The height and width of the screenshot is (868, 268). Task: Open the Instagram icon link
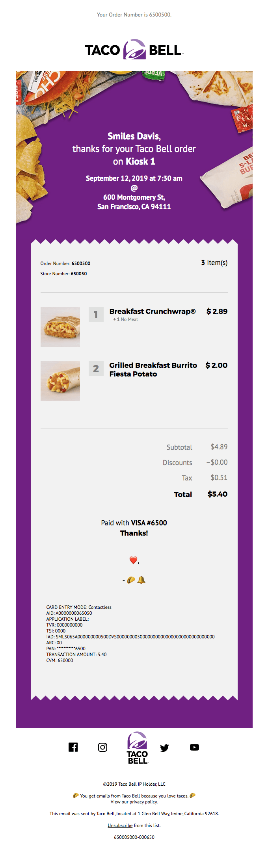pos(102,747)
